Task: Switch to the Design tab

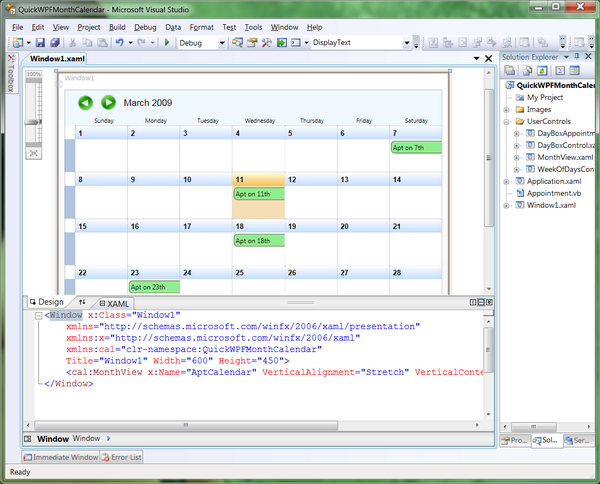Action: pyautogui.click(x=47, y=302)
